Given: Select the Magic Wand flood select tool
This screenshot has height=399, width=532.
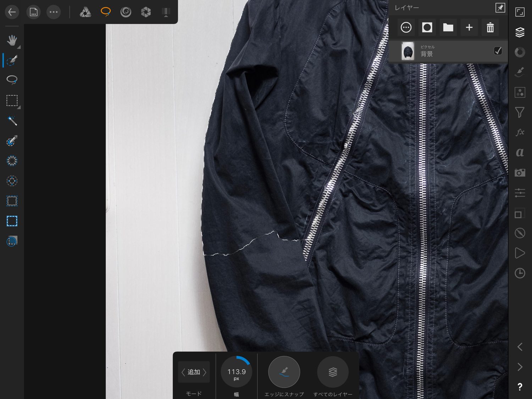Looking at the screenshot, I should coord(12,121).
